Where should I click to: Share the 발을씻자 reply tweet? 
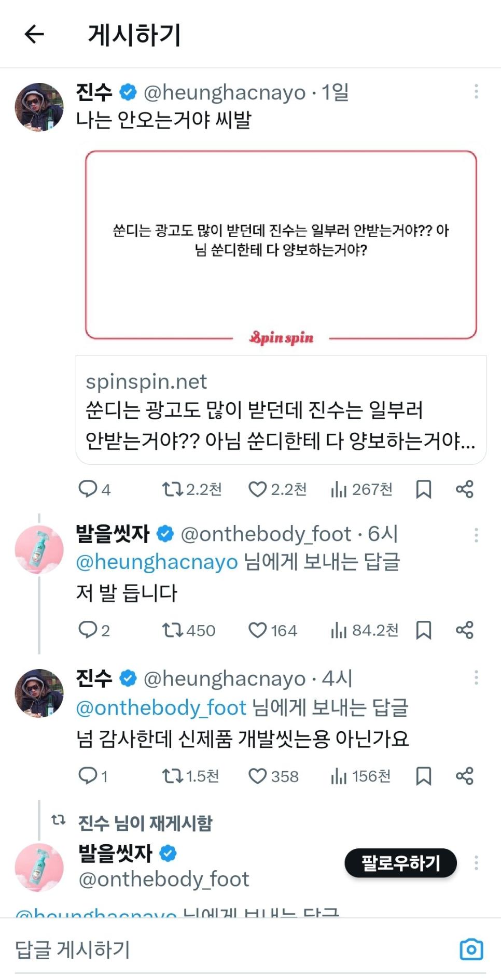click(x=464, y=630)
